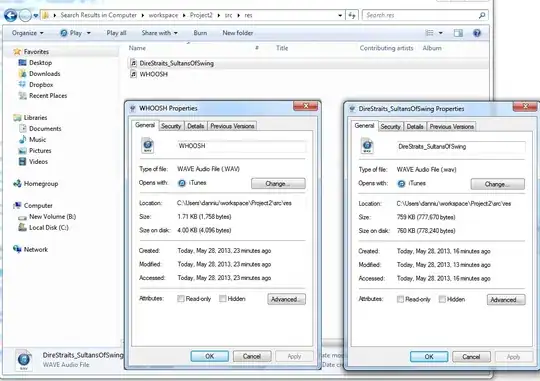Click the Change your view icon
540x381 pixels.
pos(429,33)
